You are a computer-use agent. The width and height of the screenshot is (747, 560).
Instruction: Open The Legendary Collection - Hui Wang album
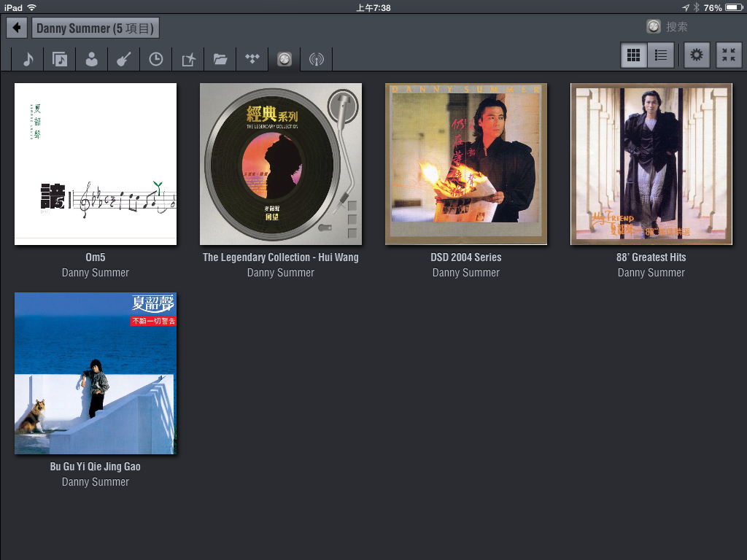tap(281, 164)
